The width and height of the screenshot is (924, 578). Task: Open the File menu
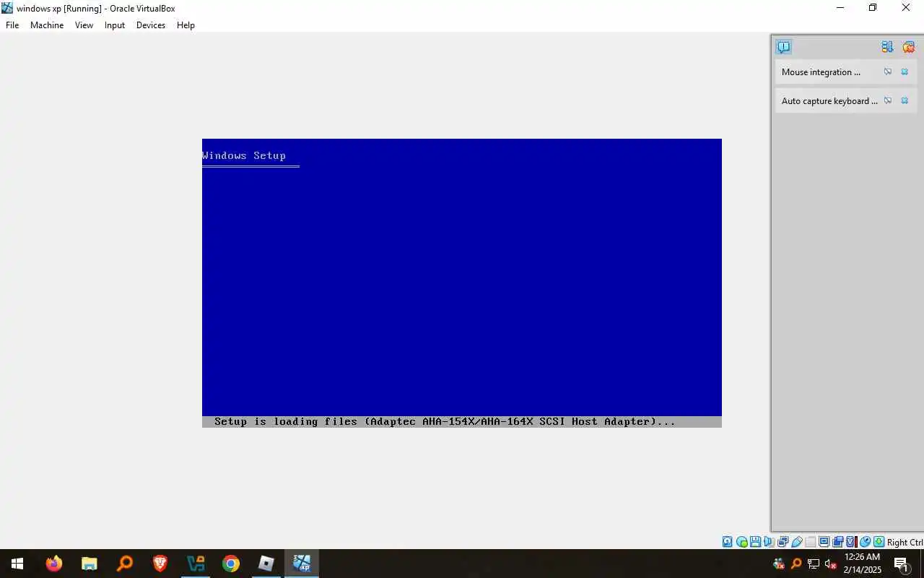click(x=12, y=25)
